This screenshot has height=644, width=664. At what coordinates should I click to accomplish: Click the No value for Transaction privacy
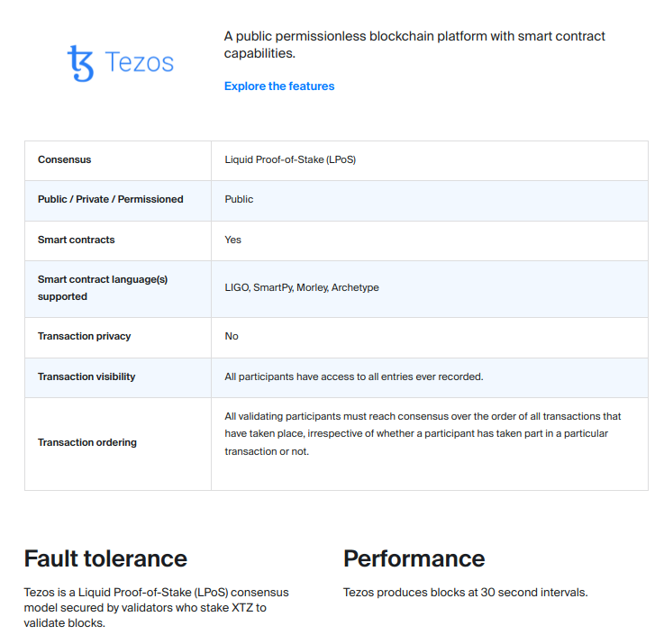(x=232, y=337)
